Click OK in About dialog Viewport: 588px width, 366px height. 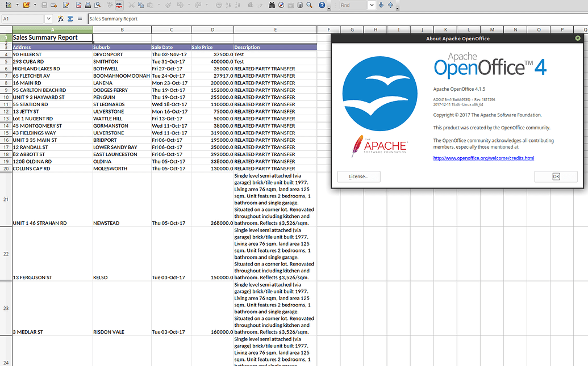click(x=556, y=176)
